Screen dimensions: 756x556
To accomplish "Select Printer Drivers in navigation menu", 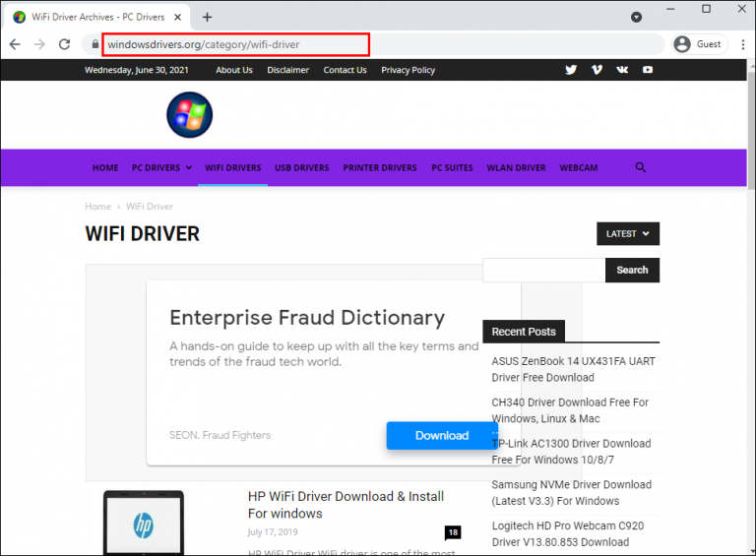I will pyautogui.click(x=380, y=167).
